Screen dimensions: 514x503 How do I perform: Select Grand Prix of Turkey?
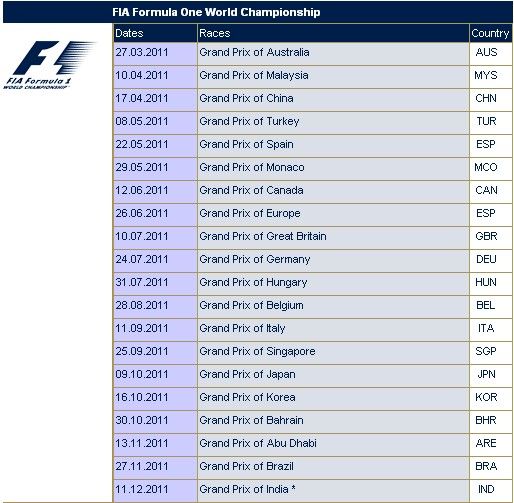[x=249, y=121]
